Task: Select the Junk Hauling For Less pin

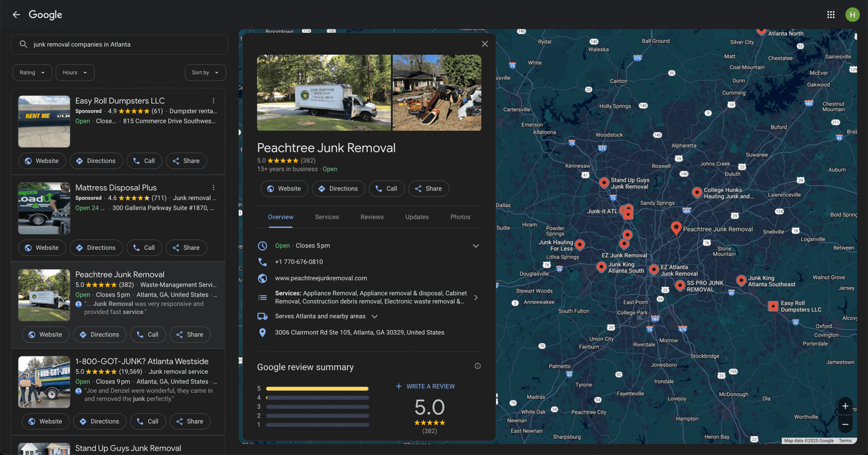Action: click(x=580, y=244)
